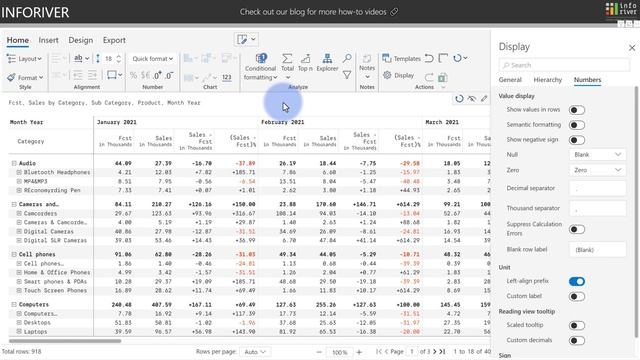The image size is (640, 360).
Task: Open the Notes icon
Action: point(367,58)
